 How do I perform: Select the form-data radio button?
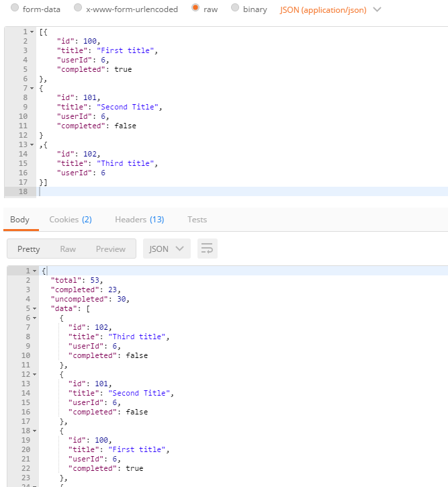15,8
